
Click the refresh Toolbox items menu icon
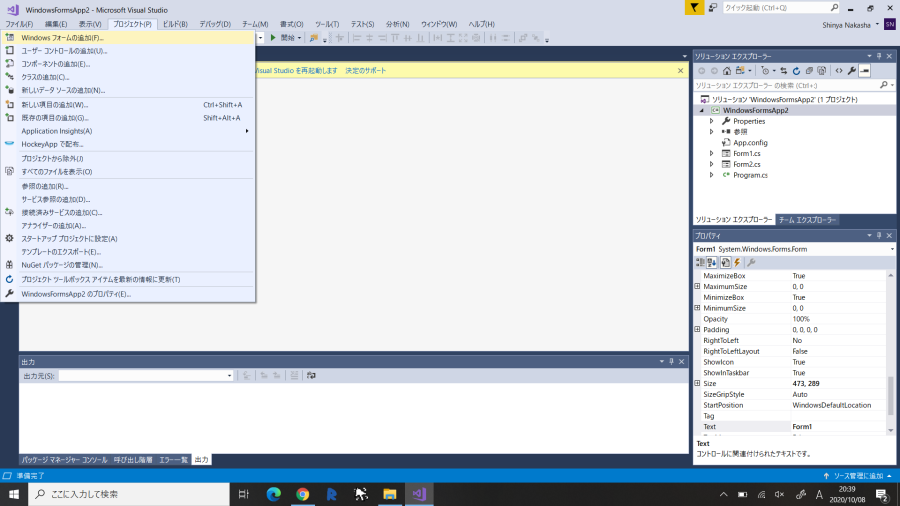9,279
